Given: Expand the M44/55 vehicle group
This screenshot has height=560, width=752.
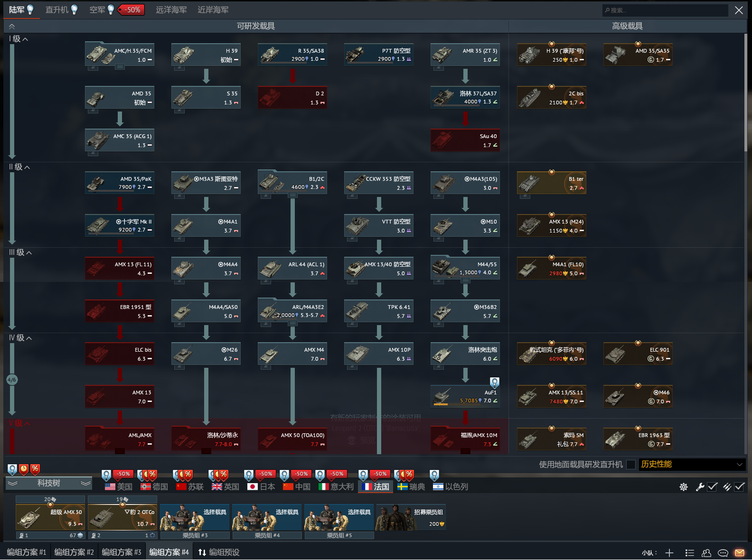Looking at the screenshot, I should coord(466,281).
